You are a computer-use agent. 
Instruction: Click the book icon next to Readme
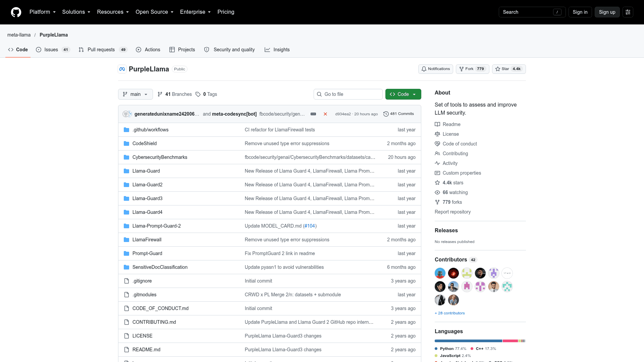point(437,124)
